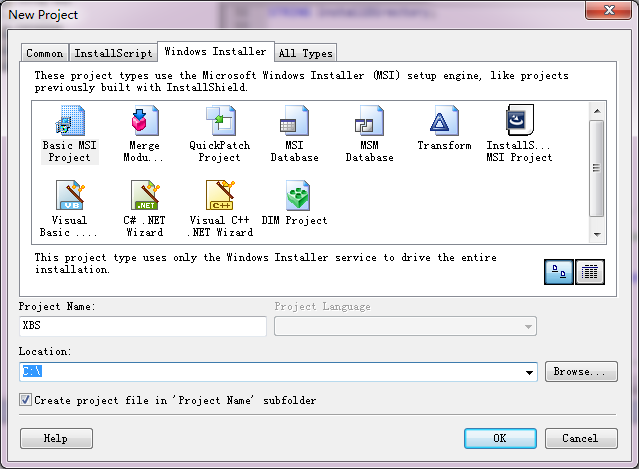Open the Windows Installer tab
Image resolution: width=639 pixels, height=469 pixels.
coord(216,51)
